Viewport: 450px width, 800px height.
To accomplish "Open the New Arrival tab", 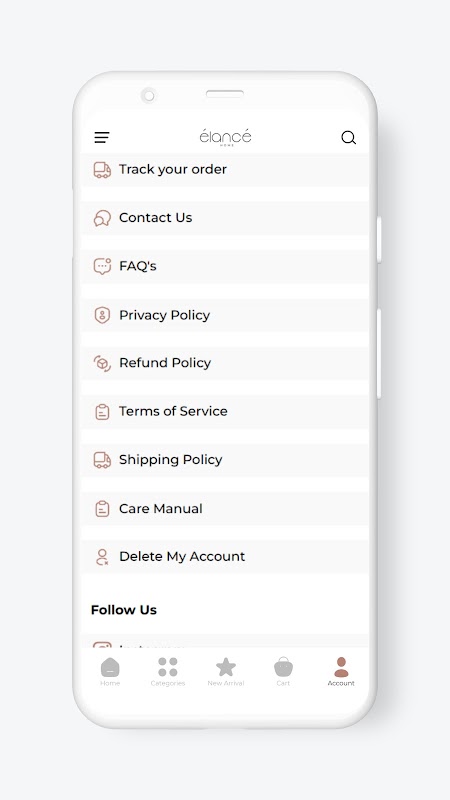I will point(226,671).
